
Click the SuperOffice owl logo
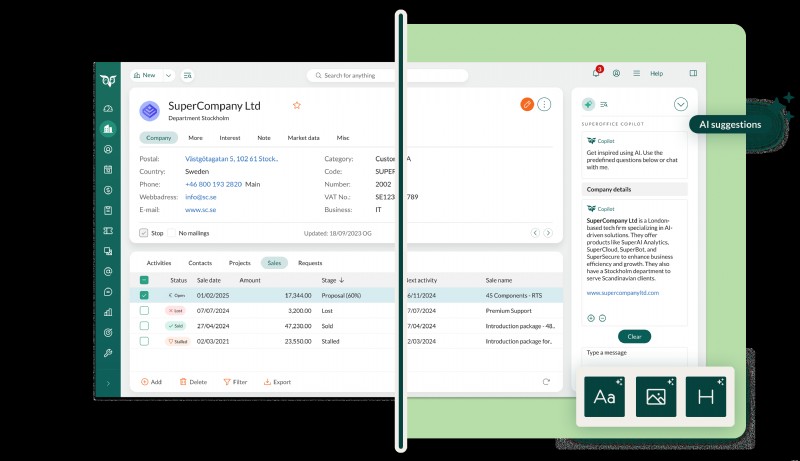click(108, 80)
